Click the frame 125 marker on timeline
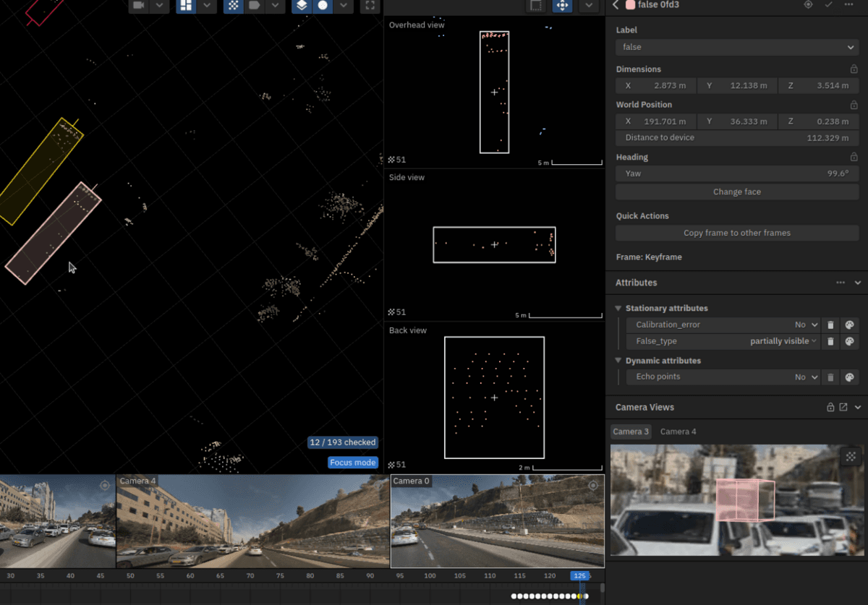The image size is (868, 605). click(x=579, y=575)
